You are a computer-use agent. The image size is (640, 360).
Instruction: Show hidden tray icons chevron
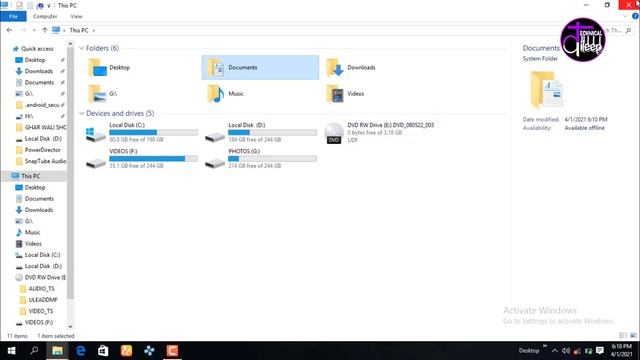pos(554,351)
